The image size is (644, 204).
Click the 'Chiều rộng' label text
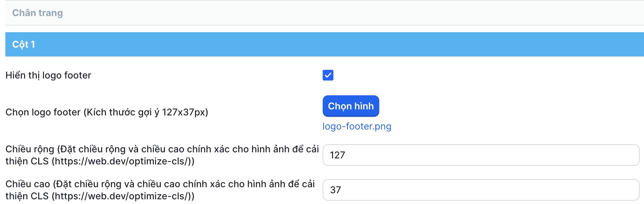29,149
